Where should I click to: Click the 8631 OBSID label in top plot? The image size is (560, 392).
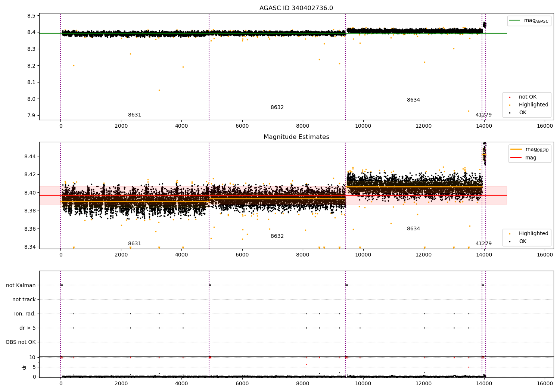(134, 115)
